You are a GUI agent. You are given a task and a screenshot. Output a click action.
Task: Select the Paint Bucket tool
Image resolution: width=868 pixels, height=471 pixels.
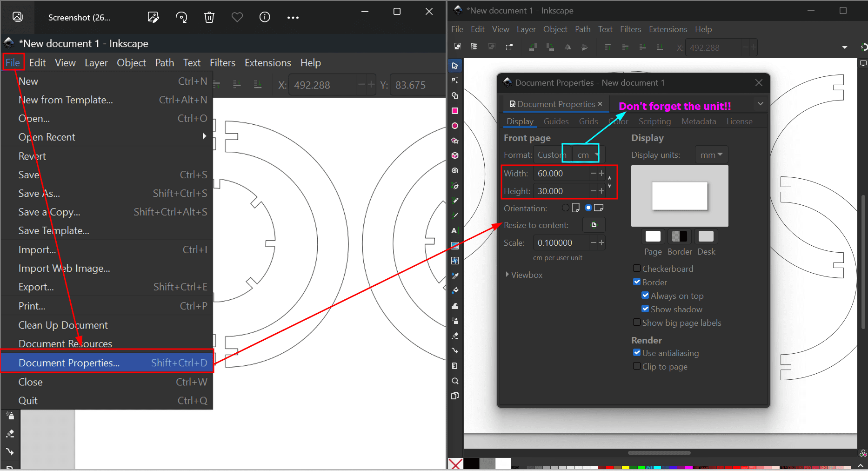coord(455,290)
